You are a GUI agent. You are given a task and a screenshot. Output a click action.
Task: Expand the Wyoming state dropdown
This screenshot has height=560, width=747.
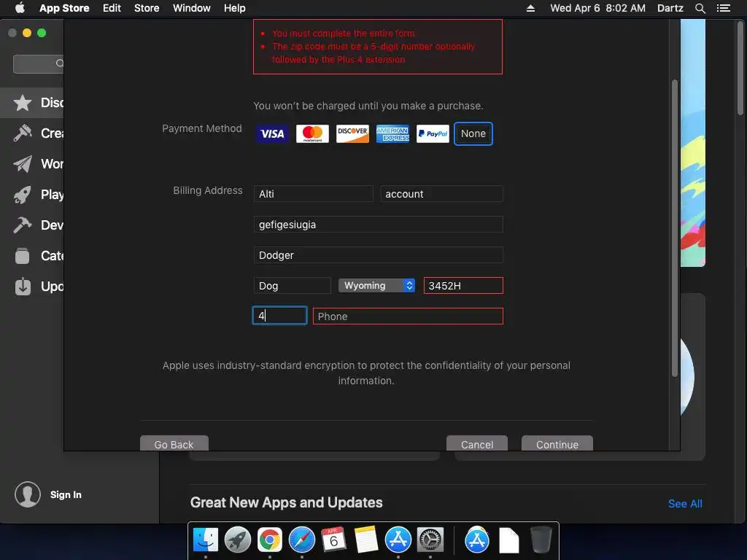pyautogui.click(x=376, y=285)
